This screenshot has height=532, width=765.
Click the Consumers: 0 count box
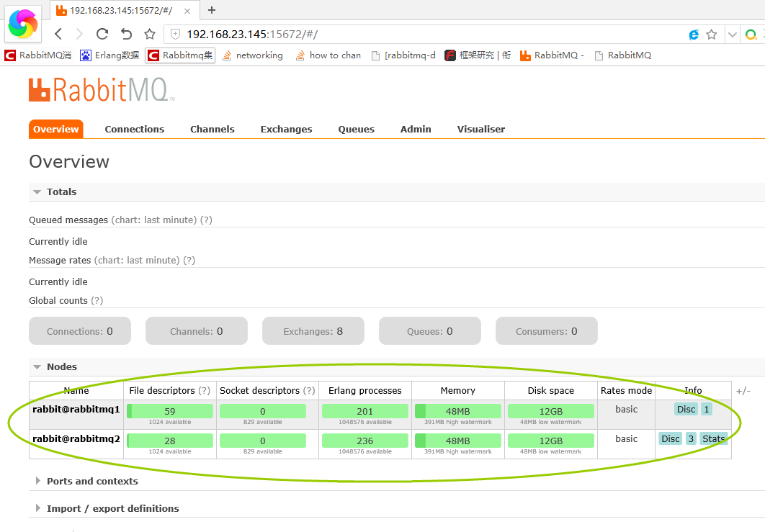pyautogui.click(x=547, y=331)
